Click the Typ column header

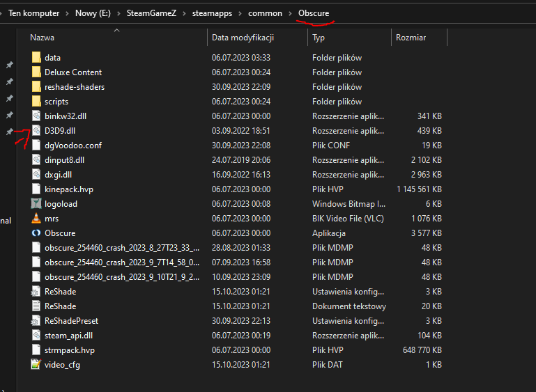click(319, 38)
